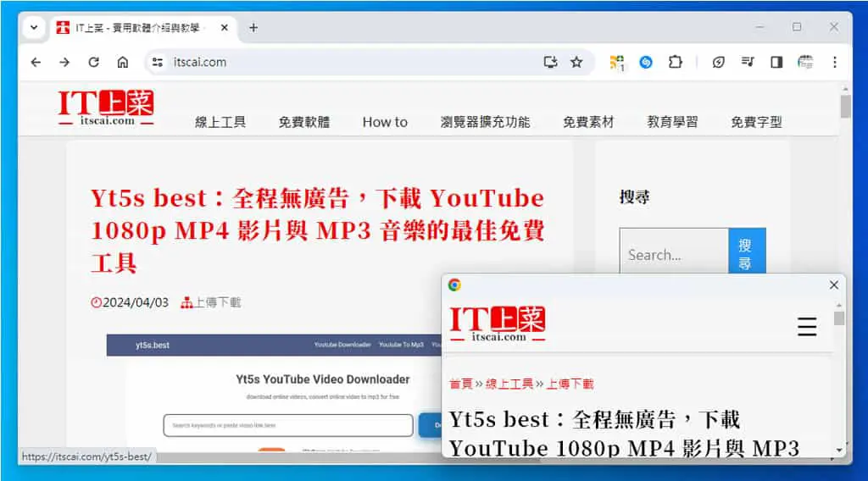Click the Chrome icon in popup header
868x481 pixels.
[x=454, y=285]
